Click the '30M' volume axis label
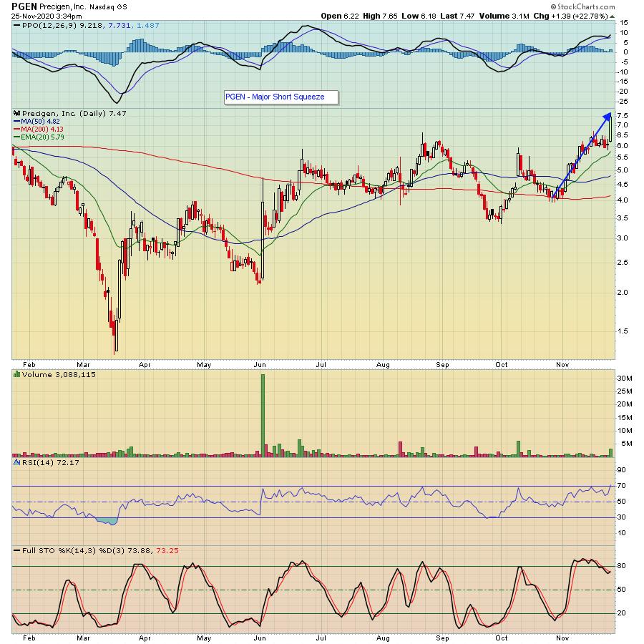 [625, 379]
